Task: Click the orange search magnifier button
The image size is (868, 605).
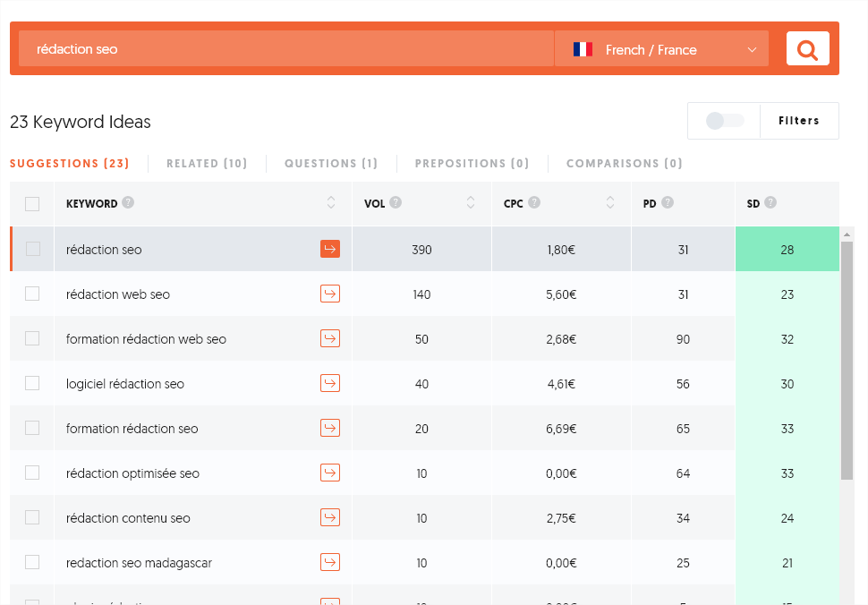Action: click(x=807, y=49)
